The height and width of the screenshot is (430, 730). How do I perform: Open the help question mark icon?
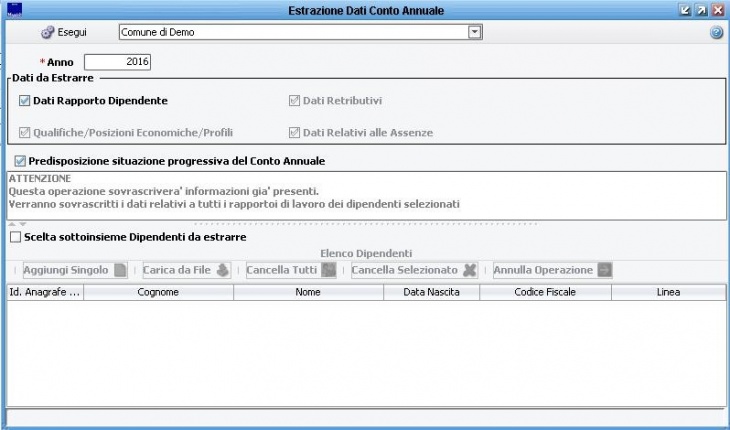pyautogui.click(x=716, y=33)
